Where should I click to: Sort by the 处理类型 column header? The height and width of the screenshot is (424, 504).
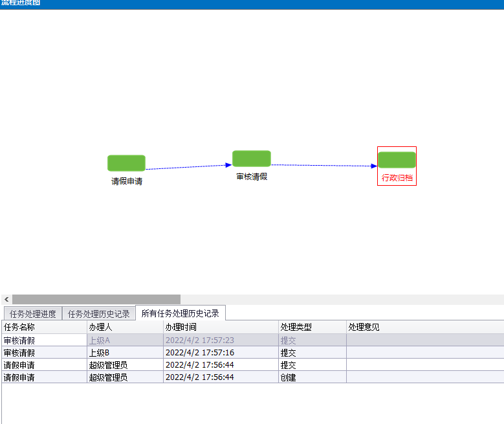(x=312, y=328)
